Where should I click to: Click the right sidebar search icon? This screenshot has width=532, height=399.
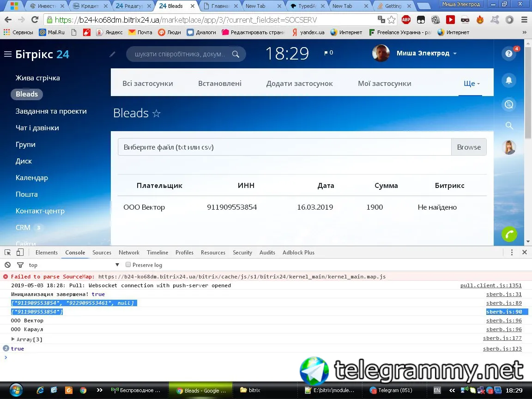pyautogui.click(x=509, y=126)
